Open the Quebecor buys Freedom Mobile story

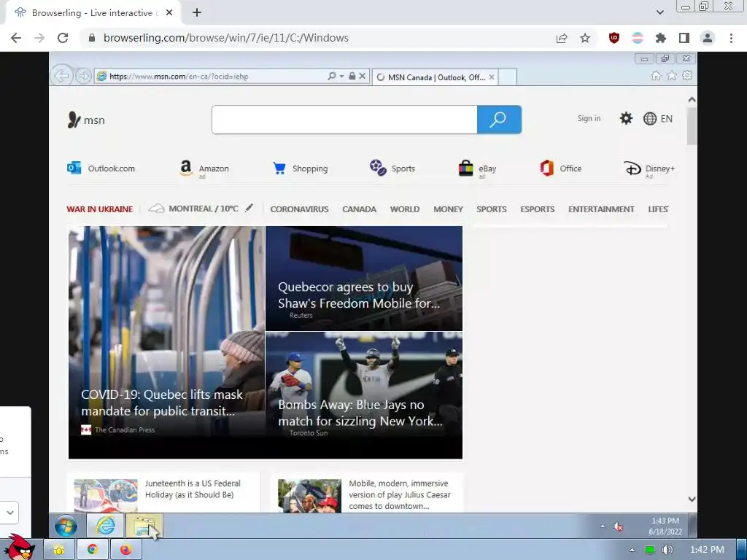[x=364, y=278]
